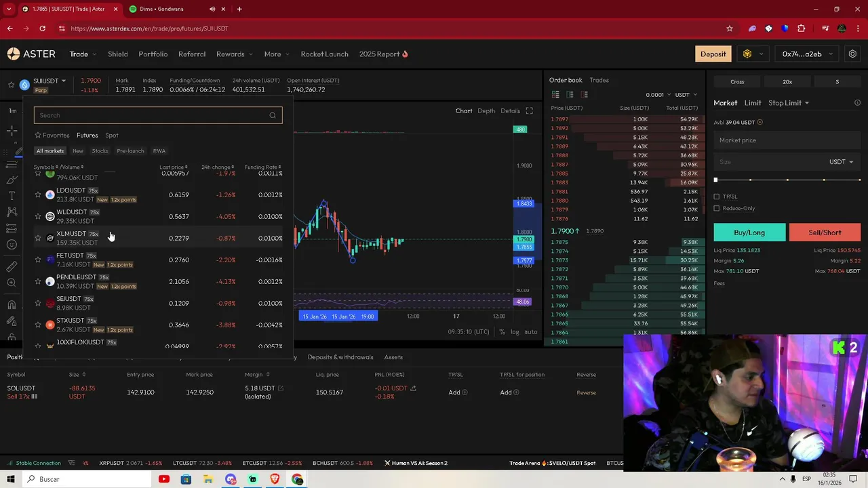Open Size currency USDT dropdown
This screenshot has height=488, width=868.
[841, 162]
